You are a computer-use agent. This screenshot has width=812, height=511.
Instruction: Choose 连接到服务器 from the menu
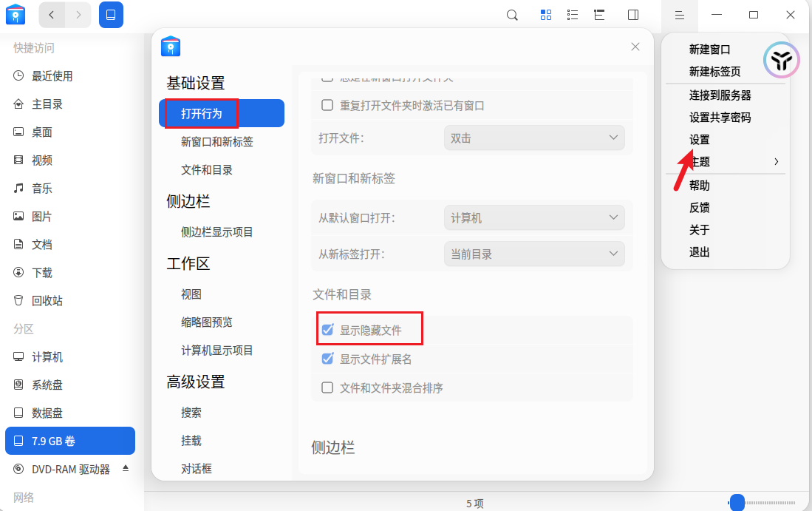[x=720, y=95]
